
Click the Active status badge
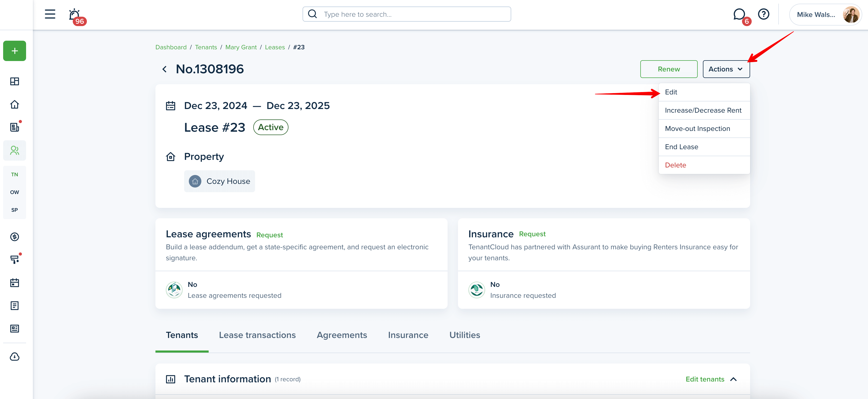click(270, 127)
